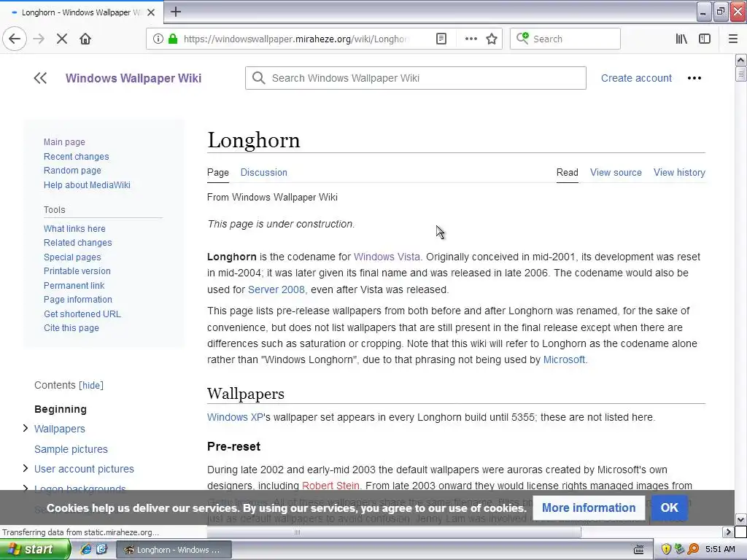Show the Firefox sidebars panel
Screen dimensions: 747x560
pyautogui.click(x=705, y=39)
